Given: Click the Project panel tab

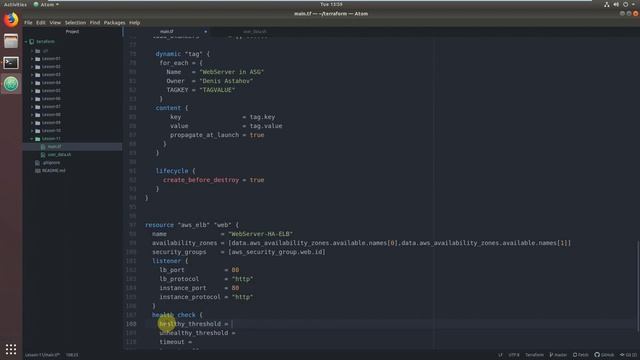Looking at the screenshot, I should click(x=73, y=31).
